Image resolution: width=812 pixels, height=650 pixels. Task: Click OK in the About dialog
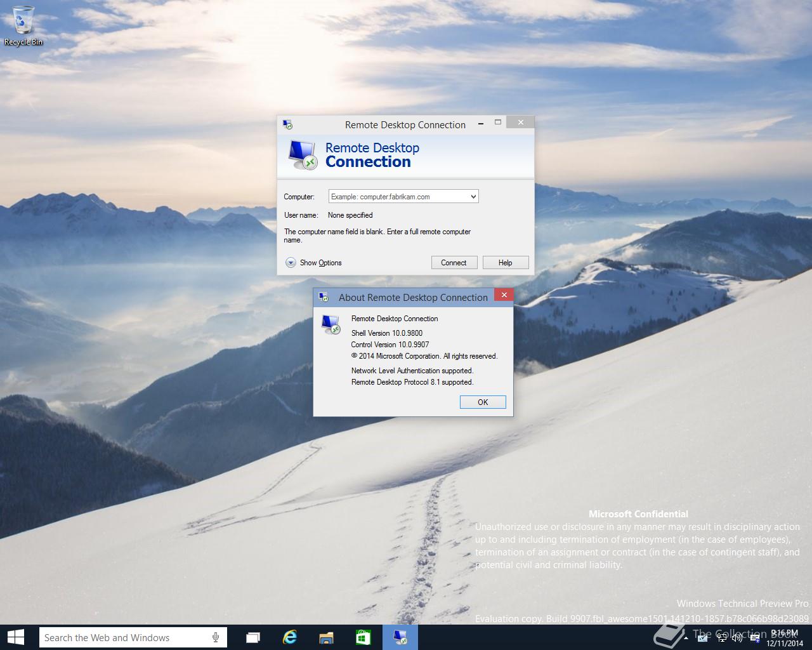click(483, 402)
